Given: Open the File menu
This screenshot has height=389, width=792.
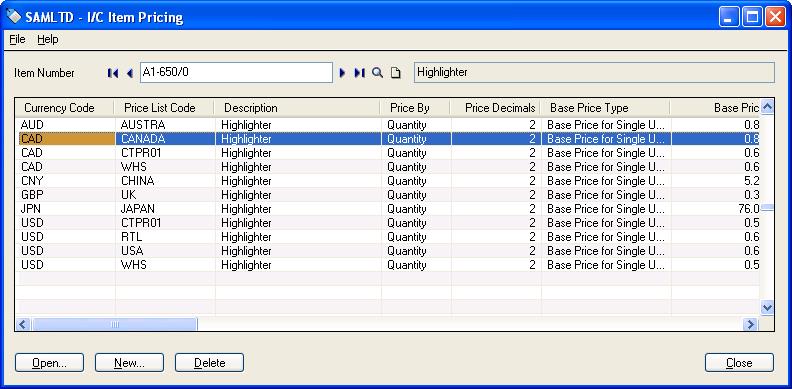Looking at the screenshot, I should tap(17, 39).
